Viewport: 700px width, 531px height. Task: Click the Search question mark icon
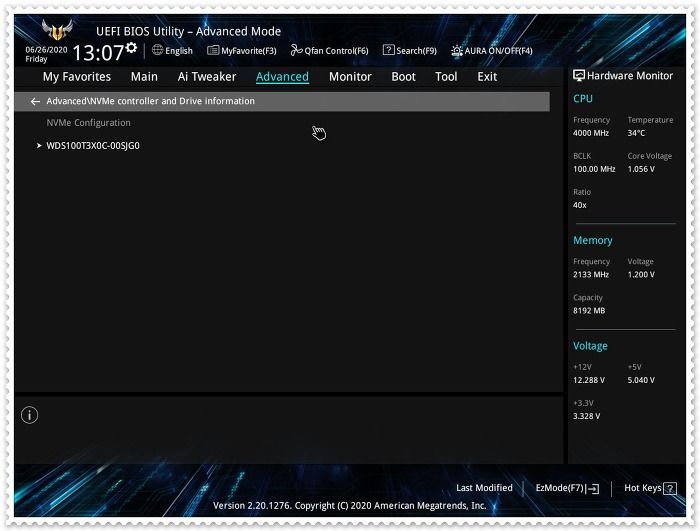[388, 50]
